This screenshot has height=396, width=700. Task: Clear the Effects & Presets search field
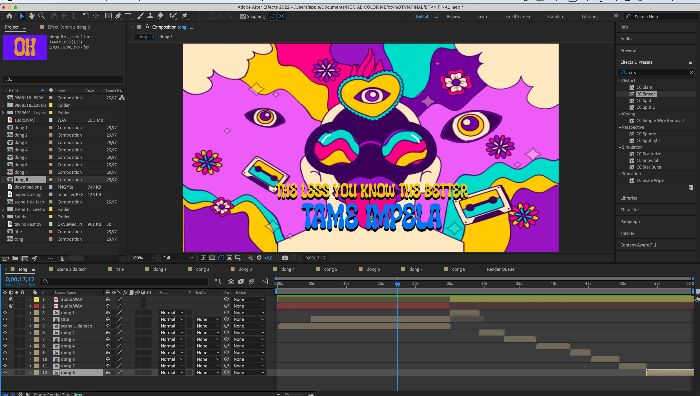pyautogui.click(x=692, y=72)
